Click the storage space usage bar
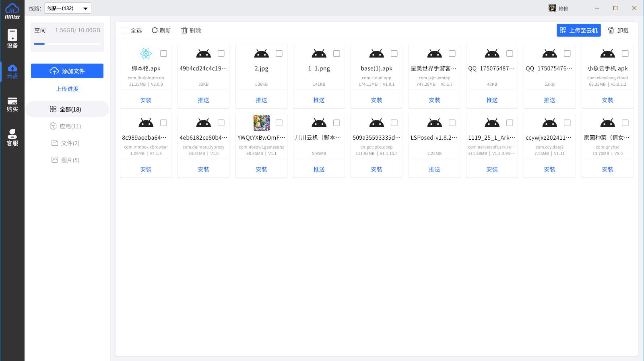The height and width of the screenshot is (361, 644). (x=67, y=43)
